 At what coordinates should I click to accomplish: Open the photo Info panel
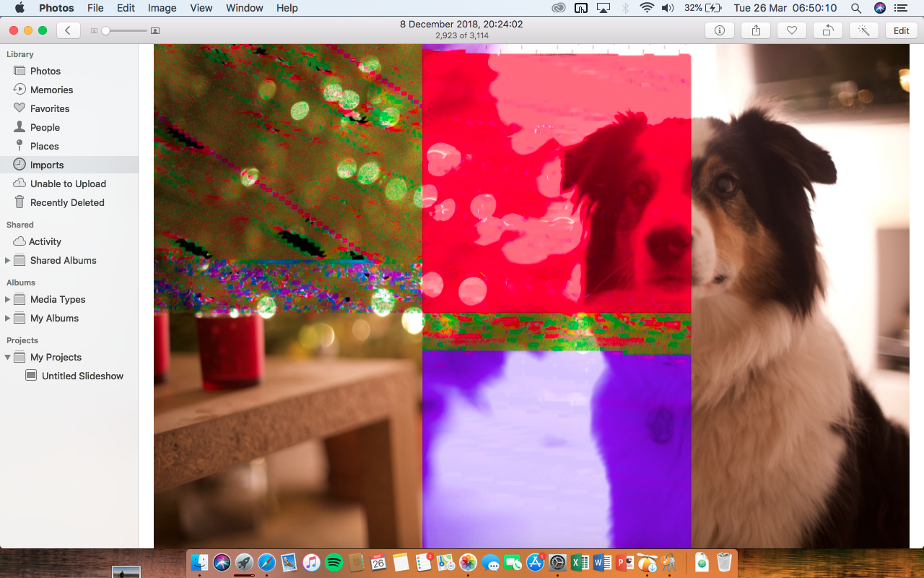tap(720, 30)
